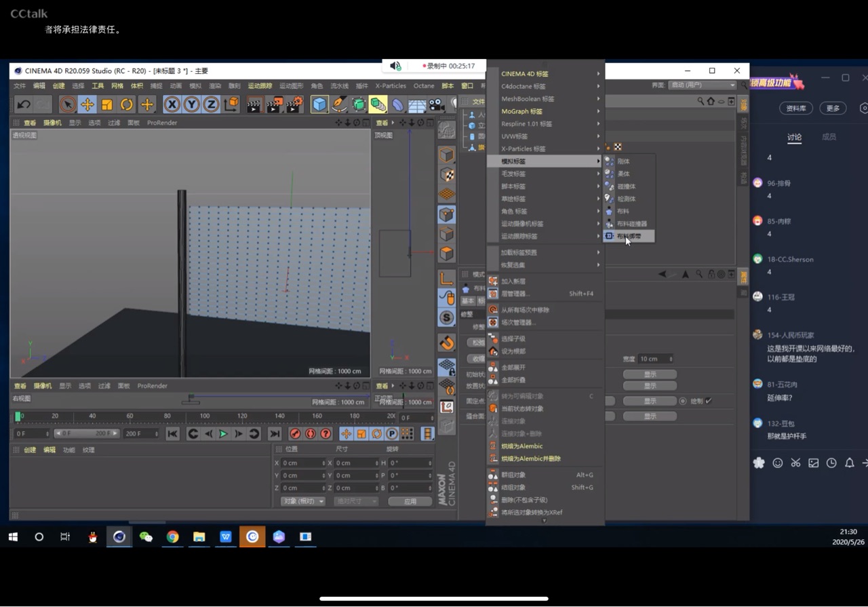The image size is (868, 607).
Task: Select the Scale tool icon
Action: [x=106, y=104]
